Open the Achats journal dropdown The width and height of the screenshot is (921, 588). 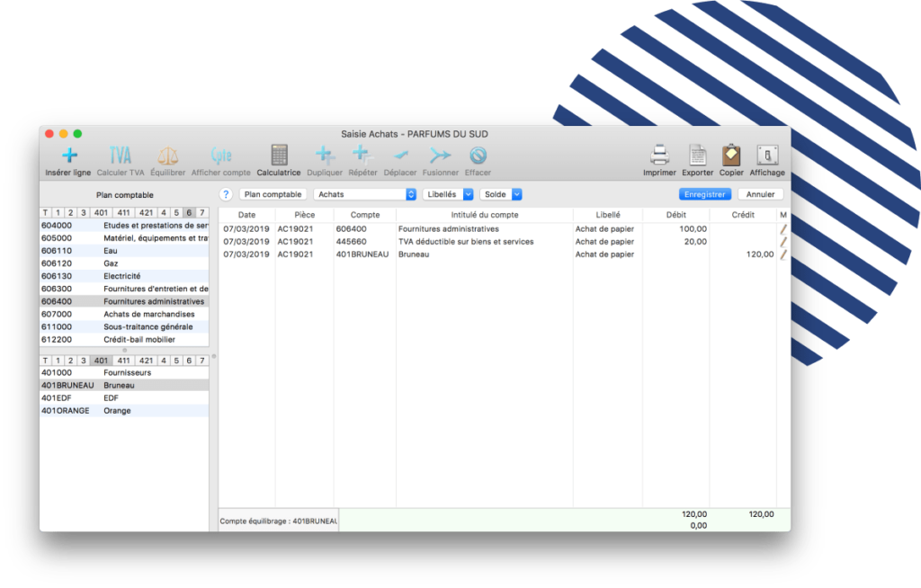[364, 193]
